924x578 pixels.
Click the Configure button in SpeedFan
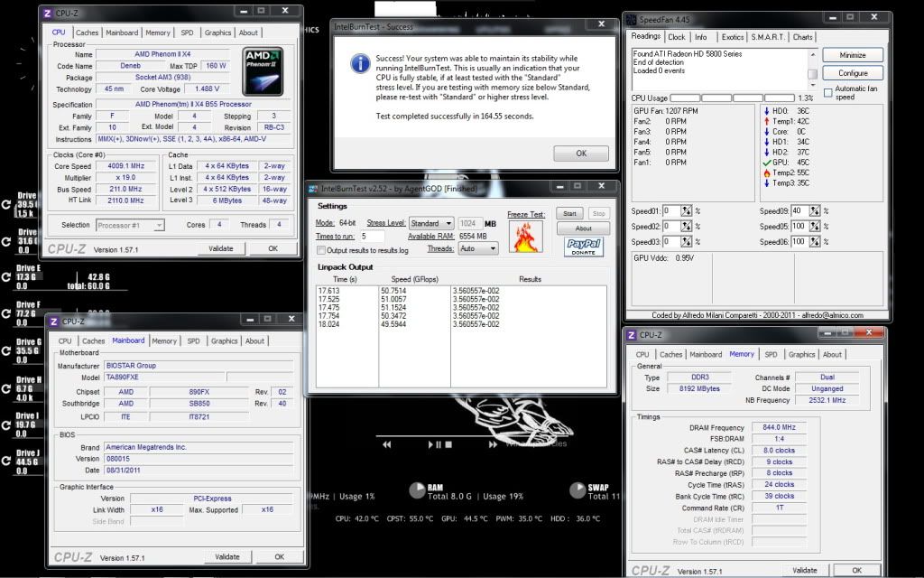[x=853, y=73]
